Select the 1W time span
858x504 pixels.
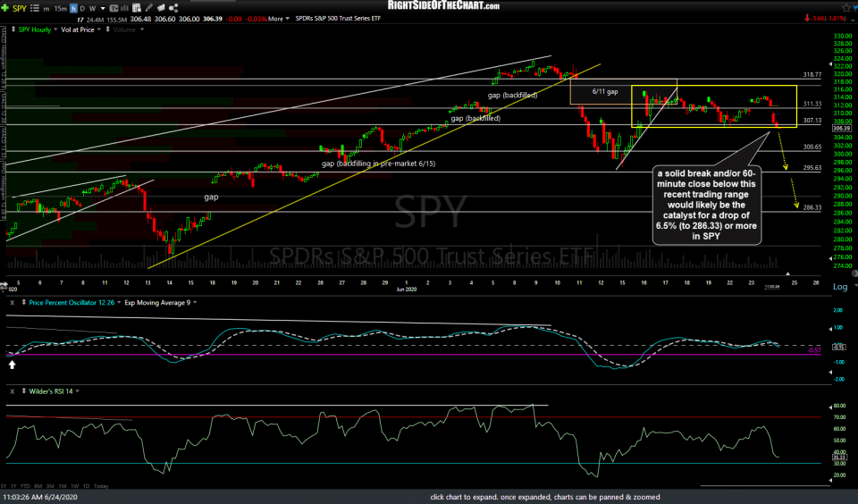[x=74, y=486]
